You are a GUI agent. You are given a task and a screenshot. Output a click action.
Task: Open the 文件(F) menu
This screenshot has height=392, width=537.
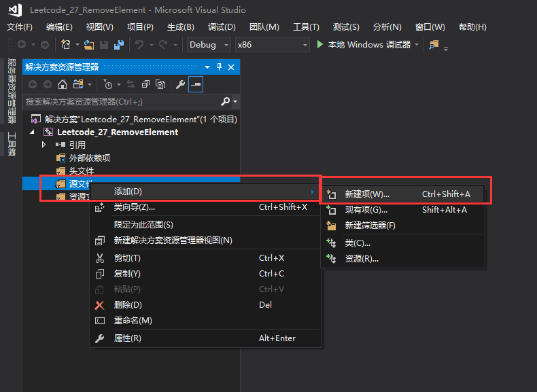coord(20,27)
